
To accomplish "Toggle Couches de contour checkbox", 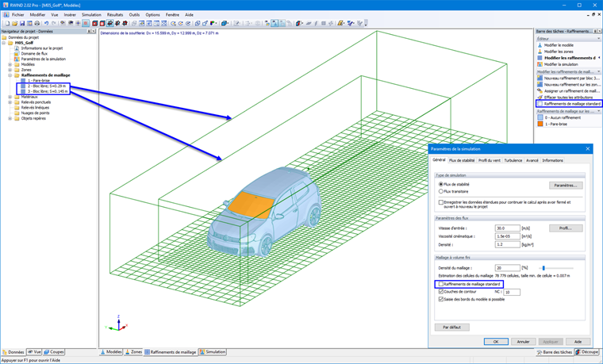I will point(441,292).
